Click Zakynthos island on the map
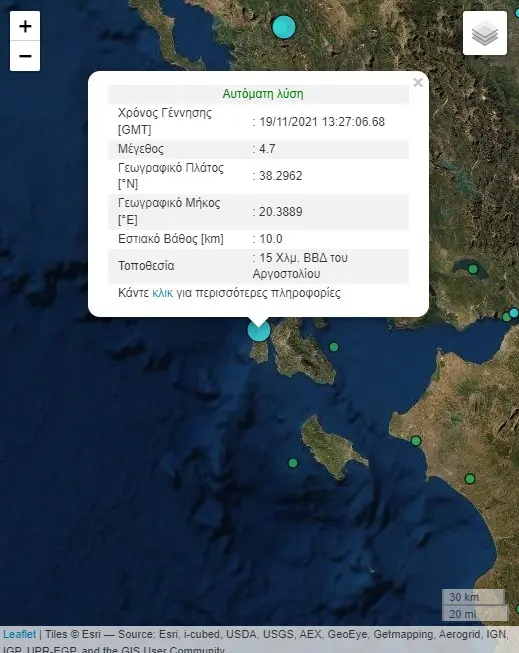Image resolution: width=519 pixels, height=653 pixels. [329, 446]
